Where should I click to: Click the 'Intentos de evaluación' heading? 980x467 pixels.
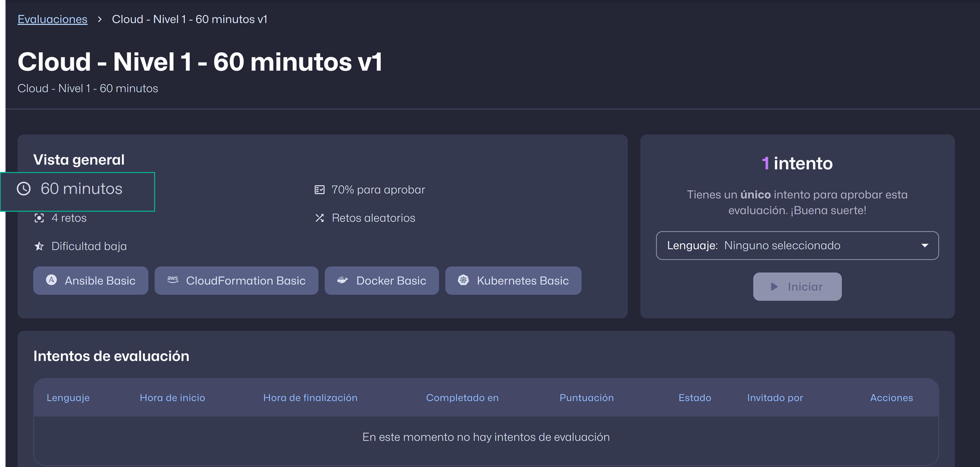pos(111,356)
